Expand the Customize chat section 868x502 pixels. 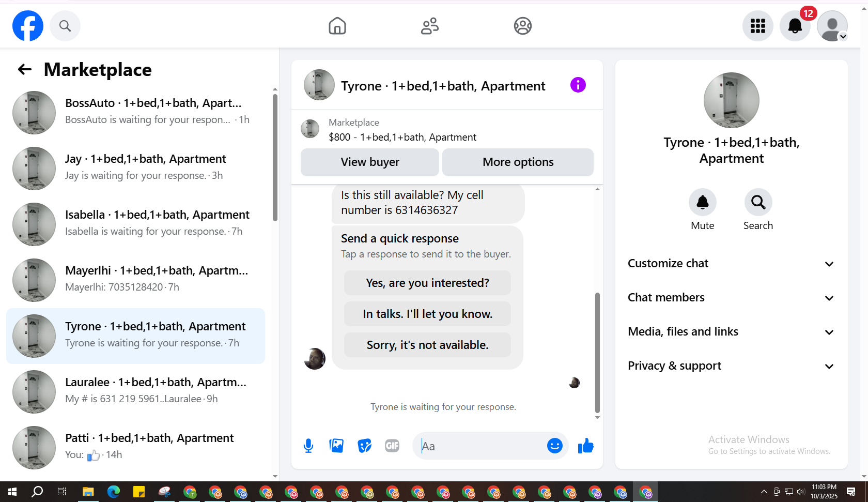pos(731,264)
